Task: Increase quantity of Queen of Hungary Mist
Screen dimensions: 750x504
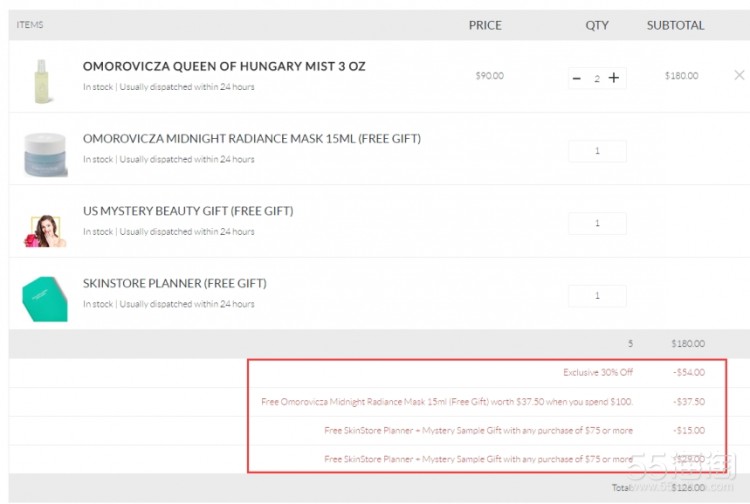Action: 614,78
